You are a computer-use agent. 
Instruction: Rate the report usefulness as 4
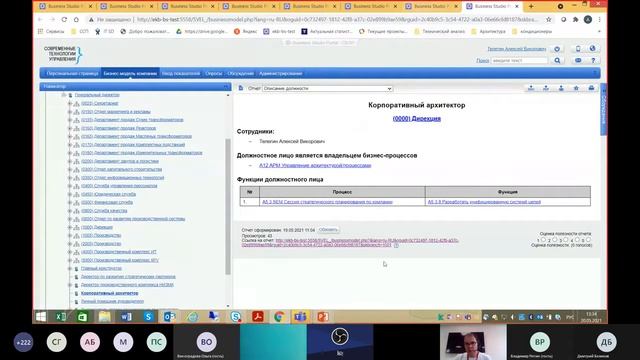point(577,240)
